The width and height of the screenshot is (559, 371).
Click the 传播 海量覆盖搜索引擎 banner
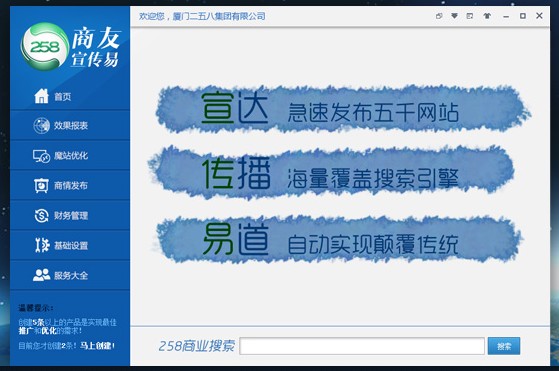332,172
